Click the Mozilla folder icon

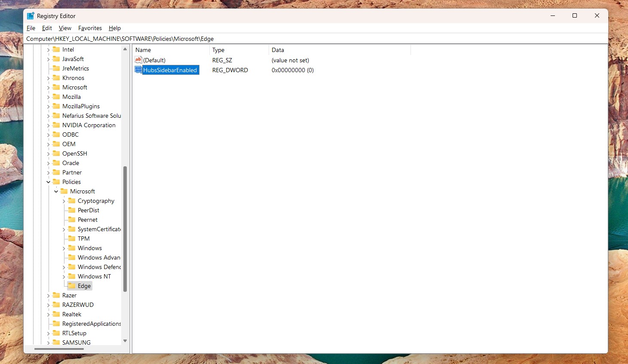(56, 97)
